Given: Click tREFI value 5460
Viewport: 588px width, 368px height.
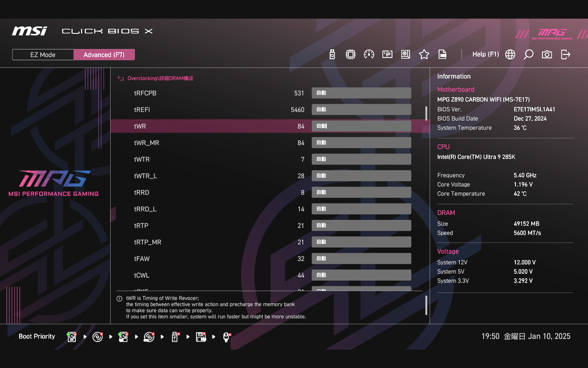Looking at the screenshot, I should [x=297, y=110].
